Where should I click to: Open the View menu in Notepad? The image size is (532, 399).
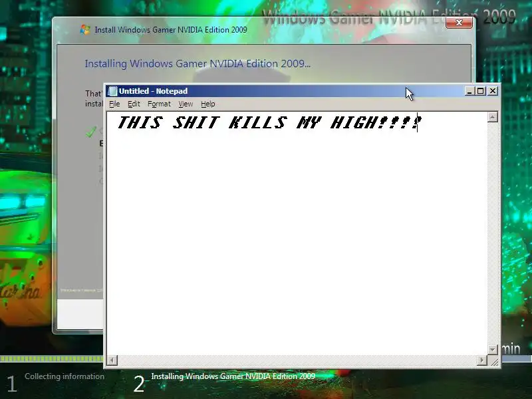186,104
